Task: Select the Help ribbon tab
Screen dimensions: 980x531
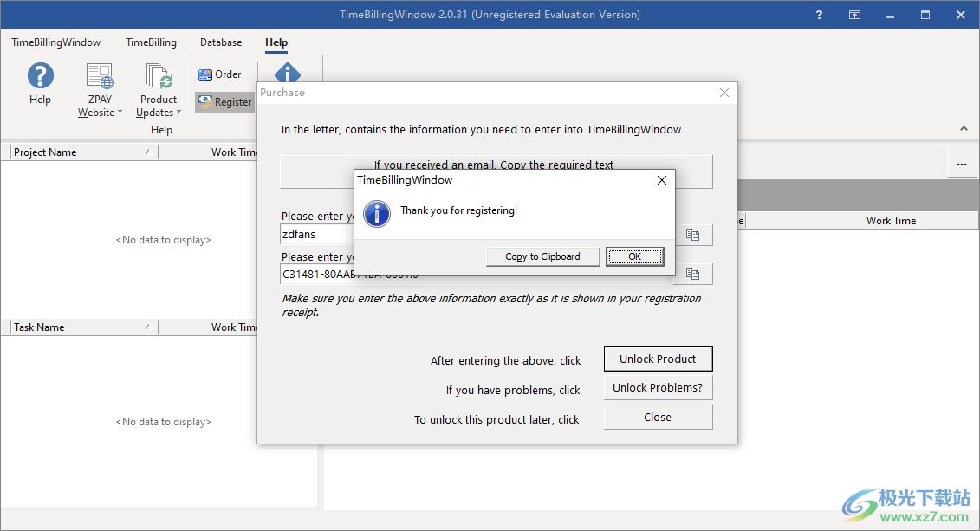Action: [x=276, y=42]
